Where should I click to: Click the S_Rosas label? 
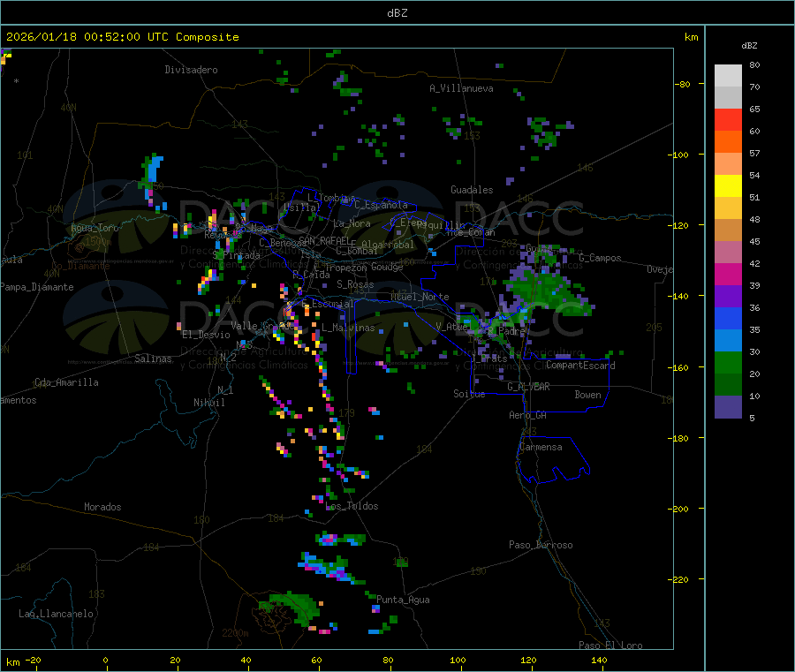(x=355, y=284)
